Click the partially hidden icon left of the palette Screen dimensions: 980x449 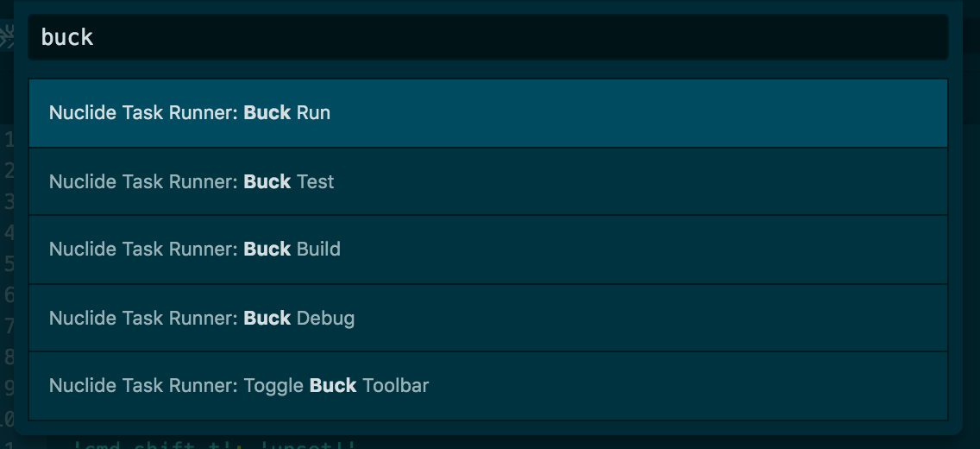(6, 37)
